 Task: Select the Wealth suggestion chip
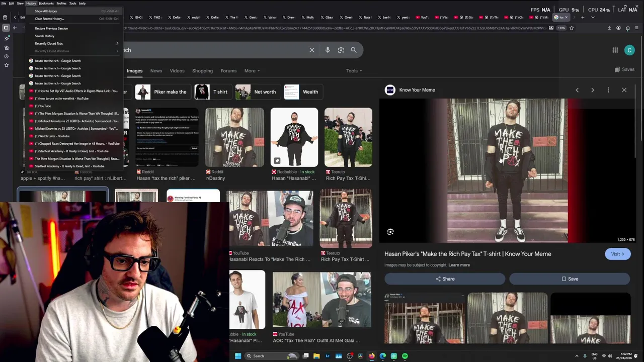[303, 92]
